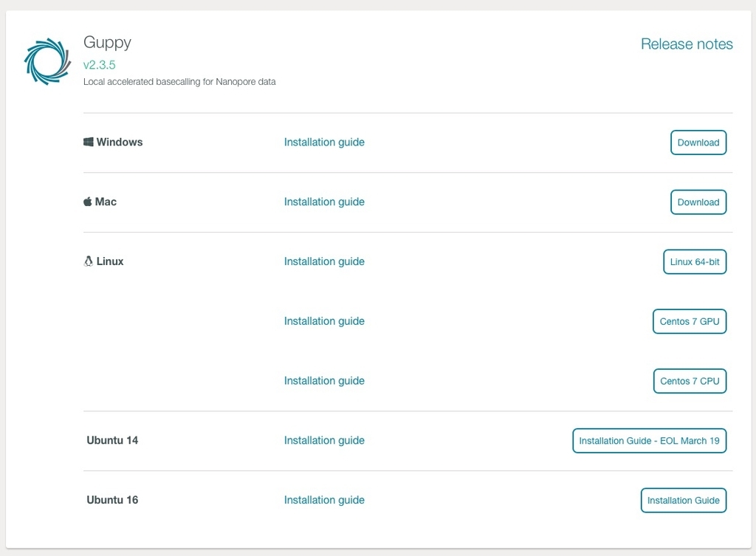Screen dimensions: 756x556
Task: Click the v2.3.5 version label
Action: pyautogui.click(x=100, y=65)
